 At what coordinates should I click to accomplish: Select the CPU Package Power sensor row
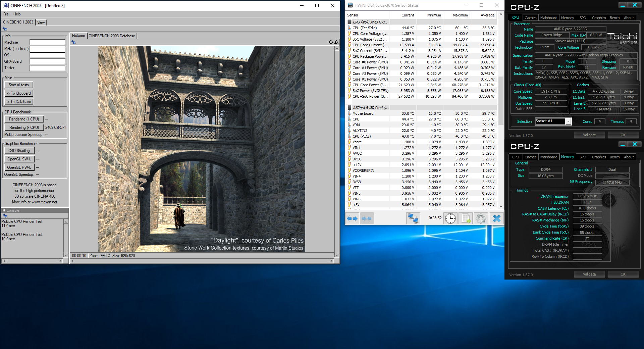[422, 56]
